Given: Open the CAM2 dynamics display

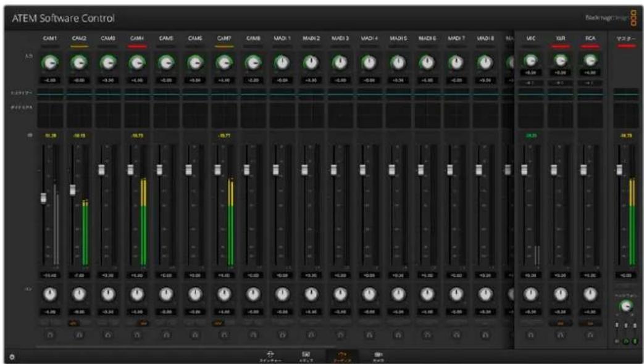Looking at the screenshot, I should click(x=79, y=115).
